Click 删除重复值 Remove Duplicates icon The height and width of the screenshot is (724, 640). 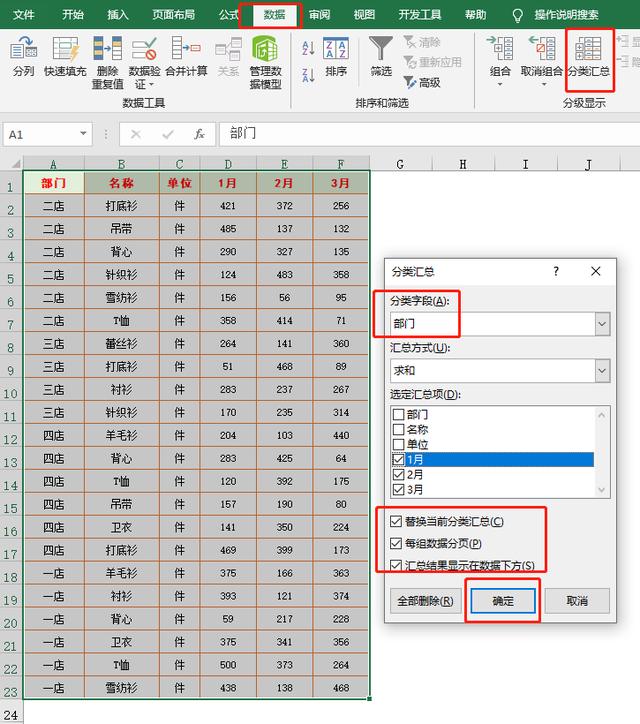(107, 57)
